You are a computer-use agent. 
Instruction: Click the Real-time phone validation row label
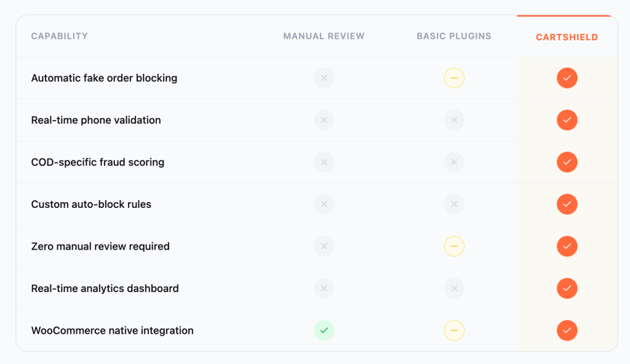click(x=96, y=121)
